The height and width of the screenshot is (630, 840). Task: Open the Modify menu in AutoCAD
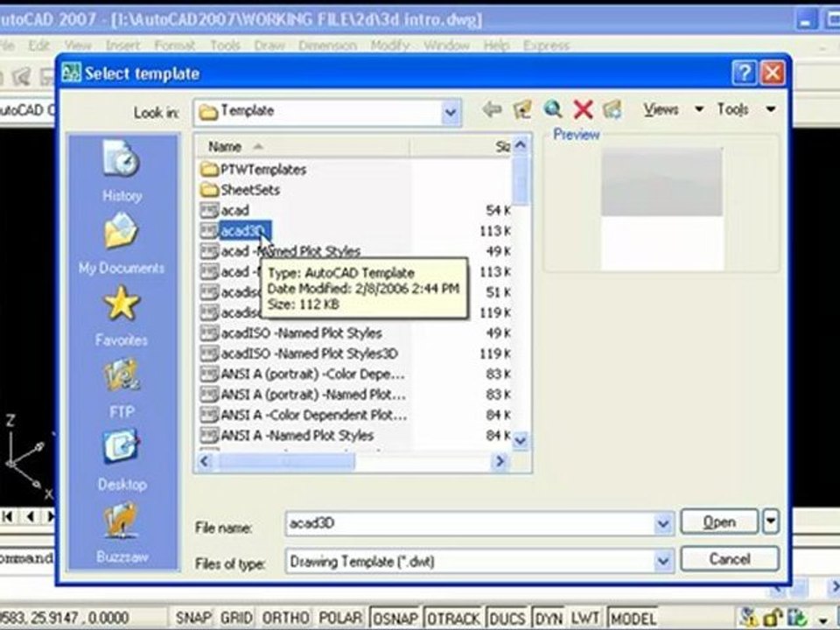[390, 45]
